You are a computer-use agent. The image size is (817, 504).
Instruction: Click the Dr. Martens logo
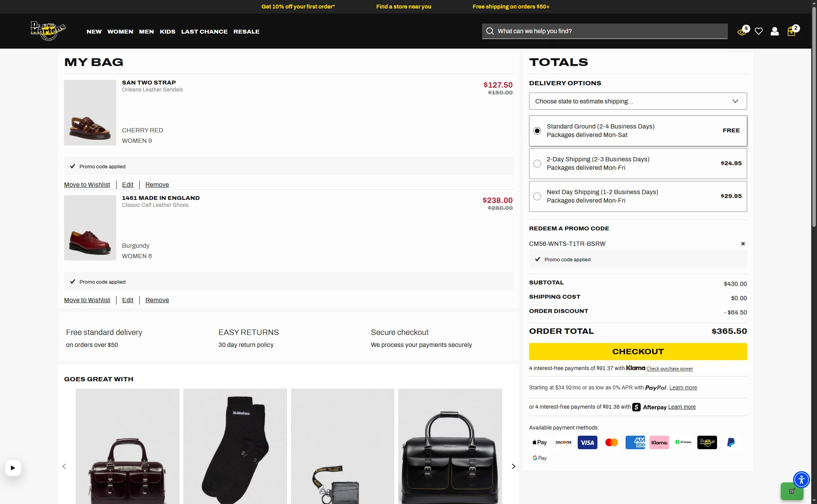point(48,30)
